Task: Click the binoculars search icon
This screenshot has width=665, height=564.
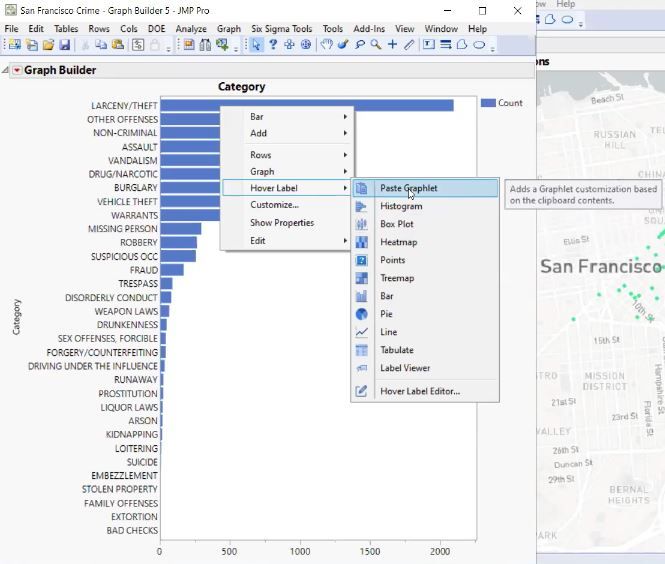Action: tap(205, 45)
